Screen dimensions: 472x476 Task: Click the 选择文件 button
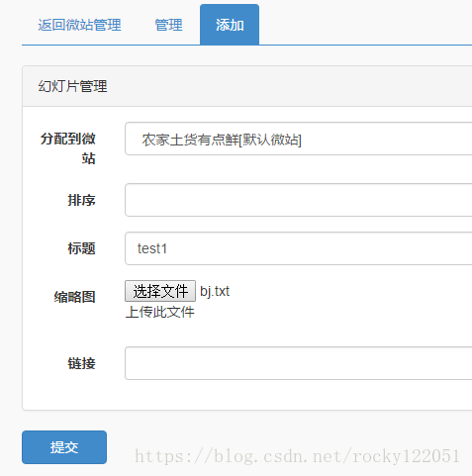pyautogui.click(x=160, y=291)
